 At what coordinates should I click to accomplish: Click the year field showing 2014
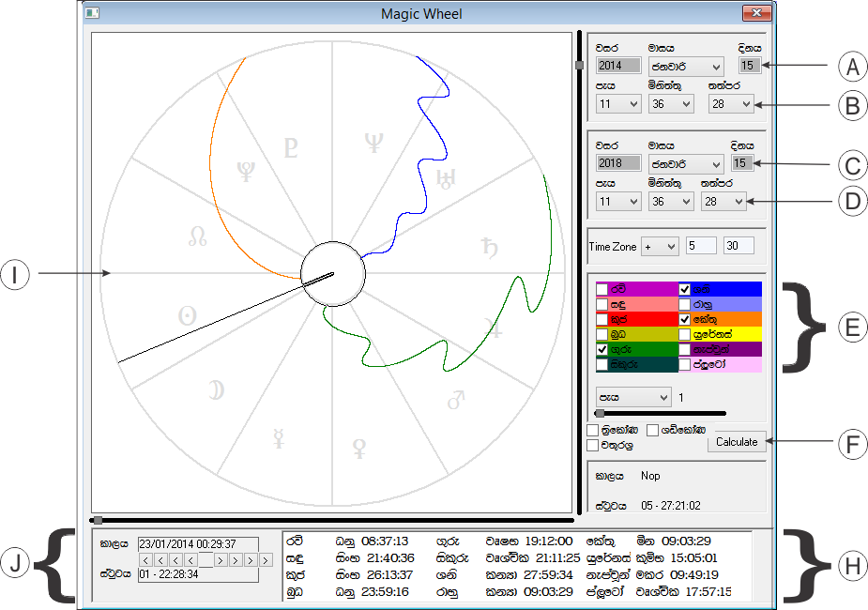pos(618,66)
